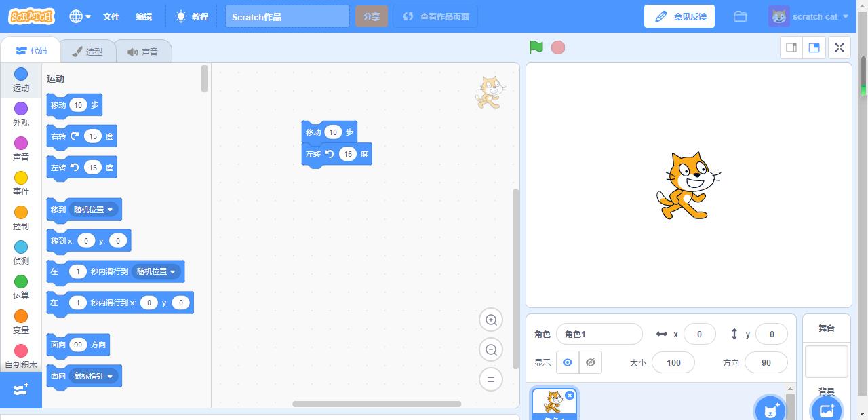
Task: Select the 侦测 sensing category
Action: point(21,252)
